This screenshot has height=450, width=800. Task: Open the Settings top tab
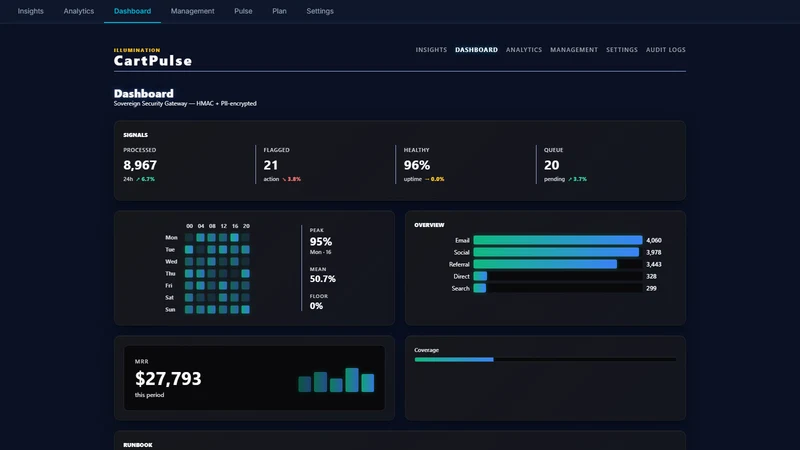click(320, 11)
